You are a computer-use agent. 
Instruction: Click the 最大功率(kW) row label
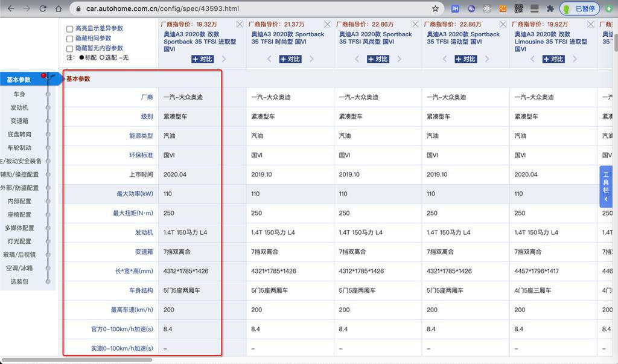tap(135, 194)
